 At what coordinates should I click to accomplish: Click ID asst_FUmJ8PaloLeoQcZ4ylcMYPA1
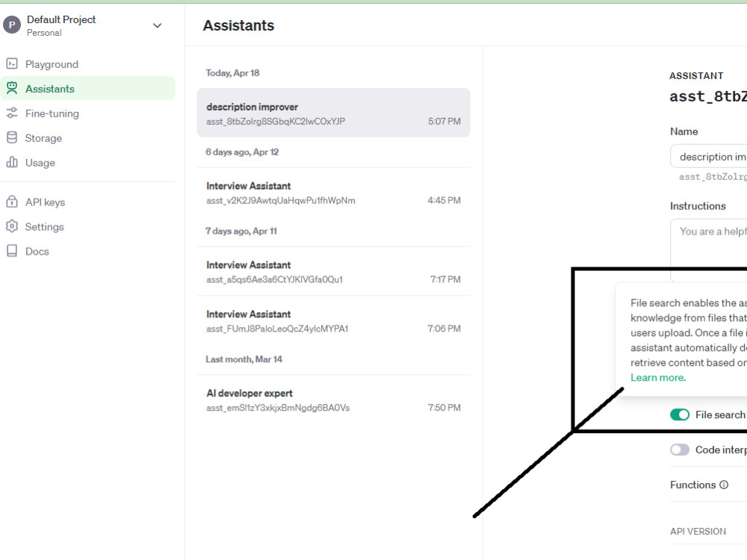[x=277, y=329]
